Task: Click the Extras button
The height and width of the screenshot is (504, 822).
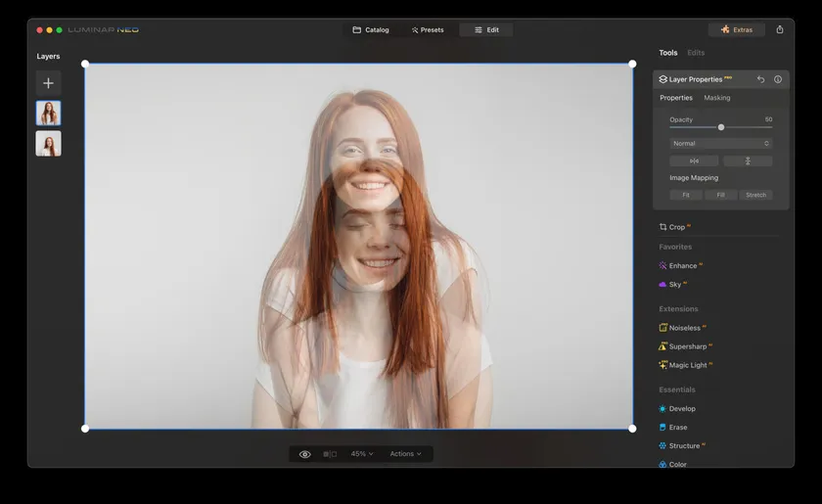Action: click(x=736, y=29)
